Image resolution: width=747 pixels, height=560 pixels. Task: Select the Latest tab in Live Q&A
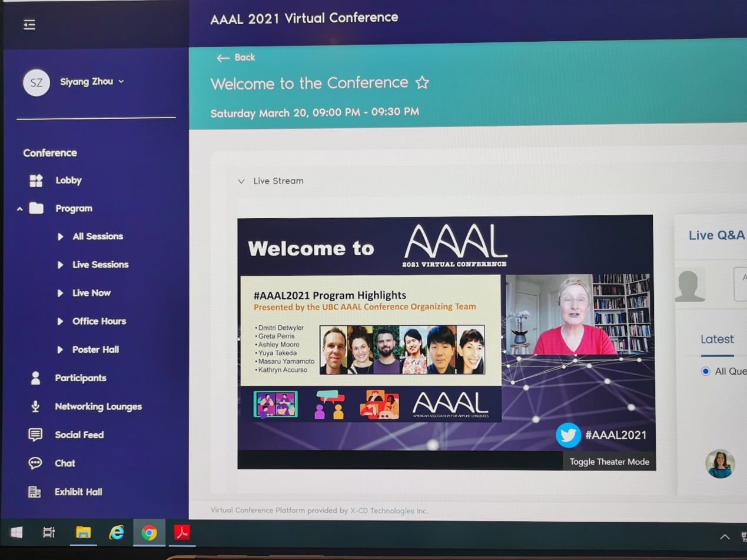coord(717,339)
